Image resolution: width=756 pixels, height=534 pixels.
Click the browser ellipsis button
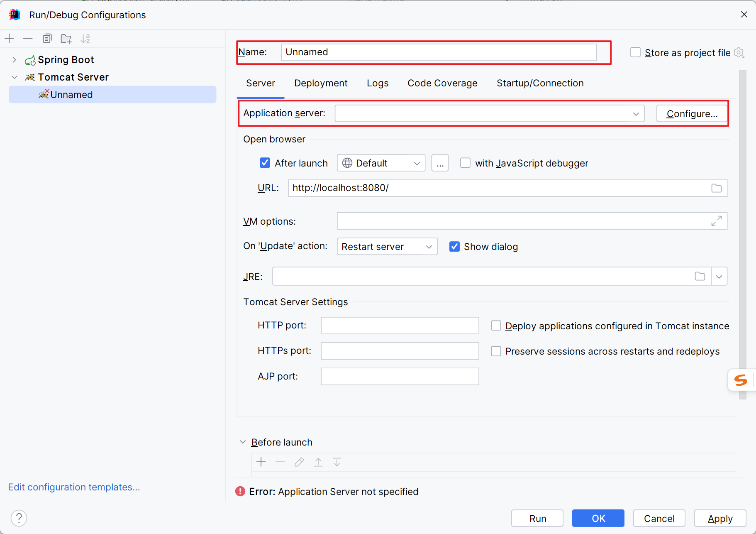(440, 163)
